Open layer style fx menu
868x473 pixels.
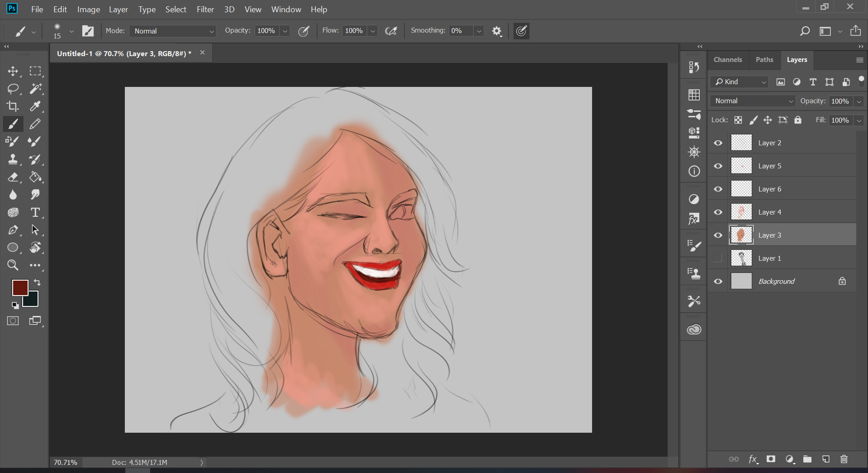(x=753, y=459)
